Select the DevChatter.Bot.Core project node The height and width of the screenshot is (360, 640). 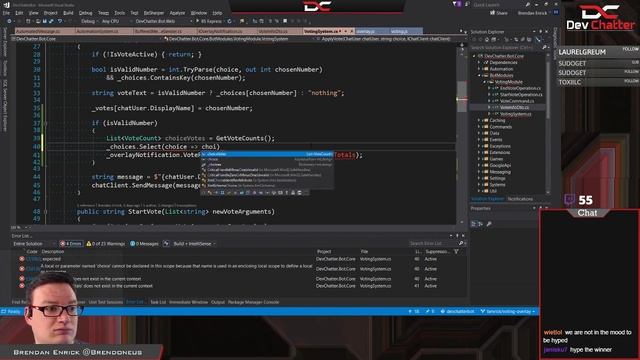pyautogui.click(x=504, y=56)
